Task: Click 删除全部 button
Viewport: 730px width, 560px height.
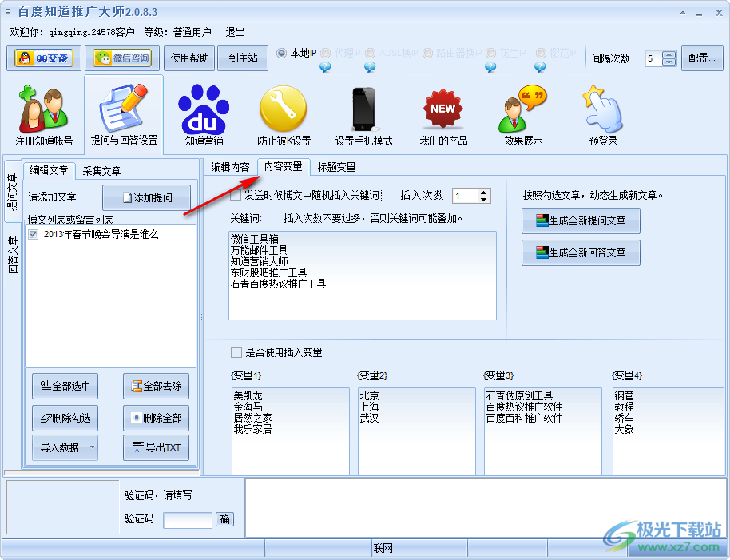Action: coord(156,418)
